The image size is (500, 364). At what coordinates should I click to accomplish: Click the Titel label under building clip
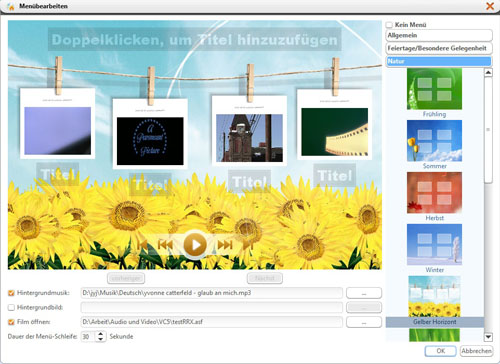[x=249, y=181]
